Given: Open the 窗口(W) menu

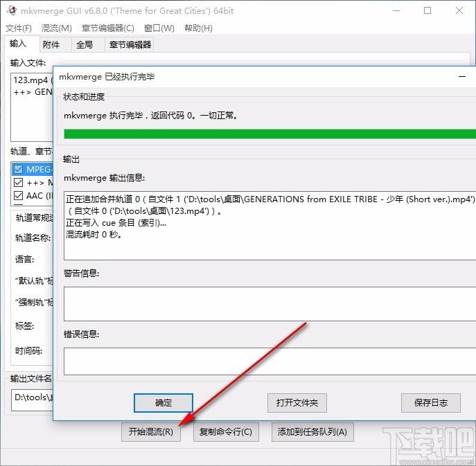Looking at the screenshot, I should pyautogui.click(x=159, y=28).
